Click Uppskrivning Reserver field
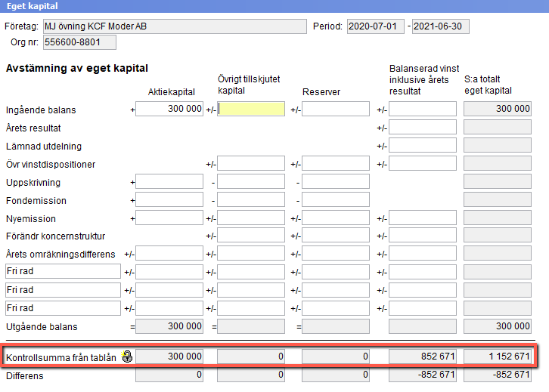Viewport: 549px width, 392px height. coord(336,181)
